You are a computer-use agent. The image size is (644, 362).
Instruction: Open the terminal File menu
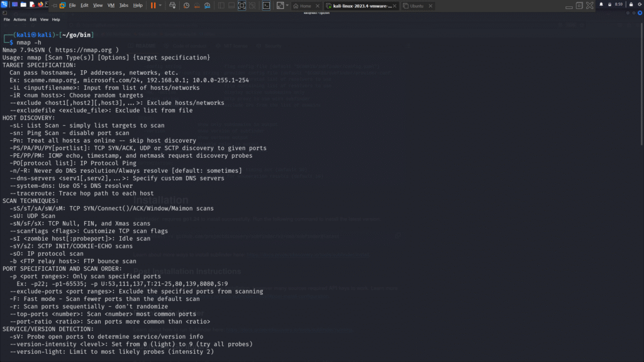coord(7,19)
